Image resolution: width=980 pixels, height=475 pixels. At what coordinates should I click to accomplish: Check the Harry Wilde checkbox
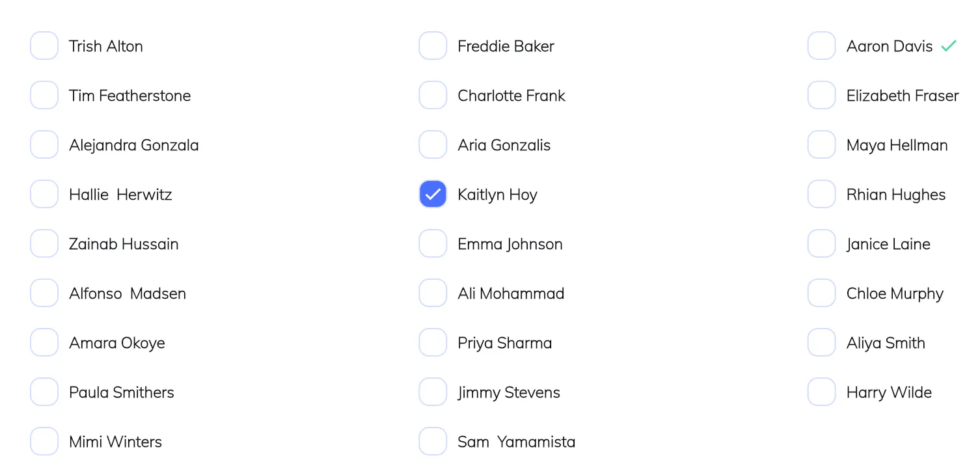pyautogui.click(x=821, y=392)
